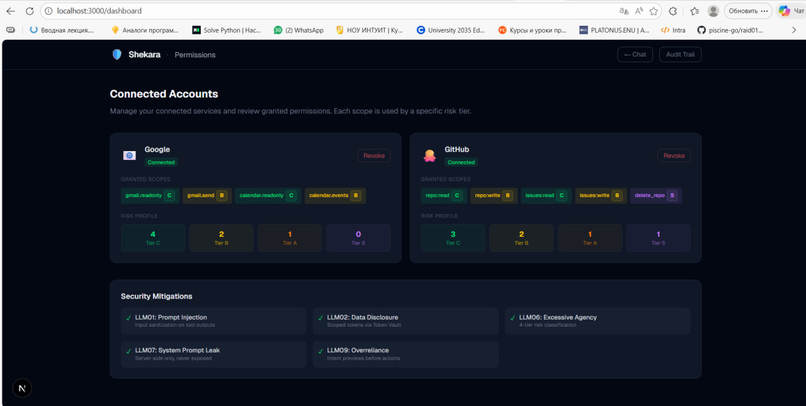Click the calendar.readonly scope chip
806x406 pixels.
[x=268, y=195]
